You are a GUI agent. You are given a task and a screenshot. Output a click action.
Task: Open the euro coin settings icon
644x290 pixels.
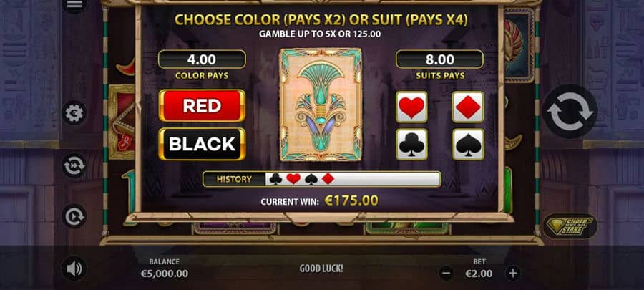pyautogui.click(x=74, y=113)
